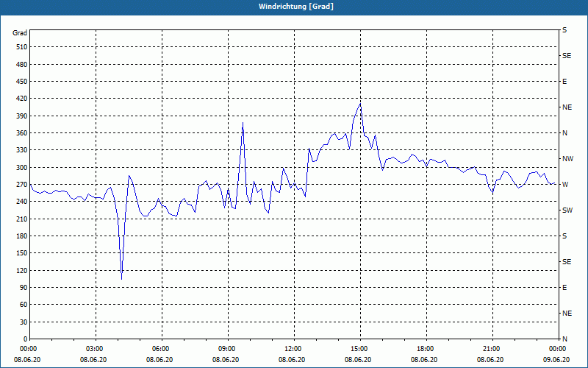Click the 300 degree axis label
588x368 pixels.
22,168
